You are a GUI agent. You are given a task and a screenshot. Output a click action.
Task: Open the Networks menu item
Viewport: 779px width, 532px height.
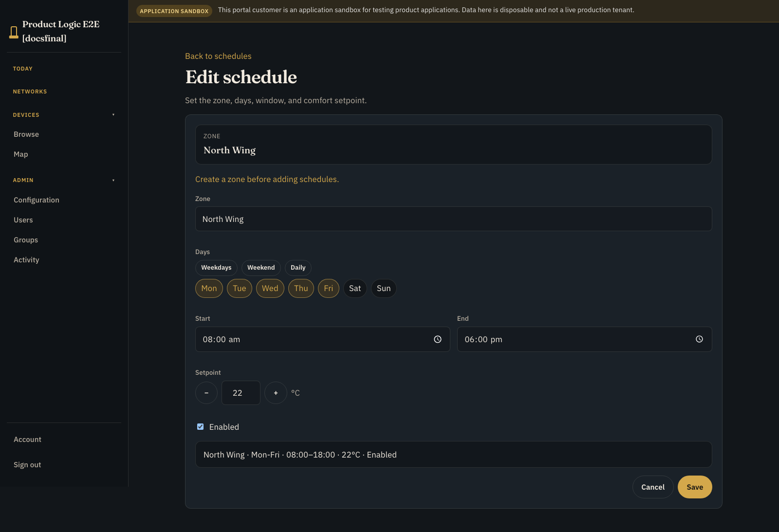pos(30,92)
